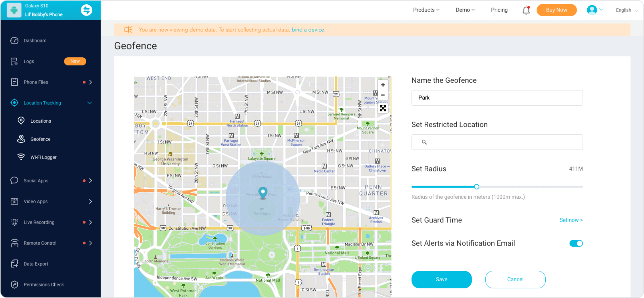Click the device switch icon beside Lil' Bobby's Phone
The width and height of the screenshot is (644, 298).
tap(87, 10)
